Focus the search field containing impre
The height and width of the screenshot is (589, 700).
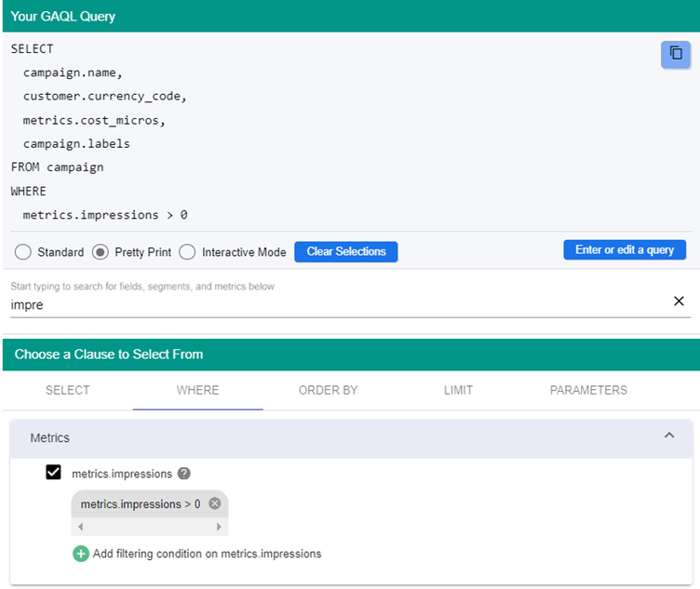coord(339,305)
